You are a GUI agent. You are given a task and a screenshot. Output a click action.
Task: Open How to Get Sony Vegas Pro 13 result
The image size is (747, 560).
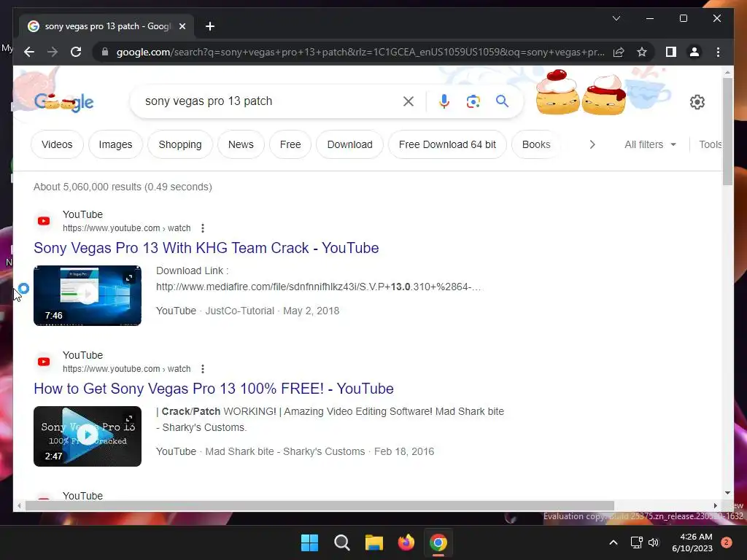214,389
